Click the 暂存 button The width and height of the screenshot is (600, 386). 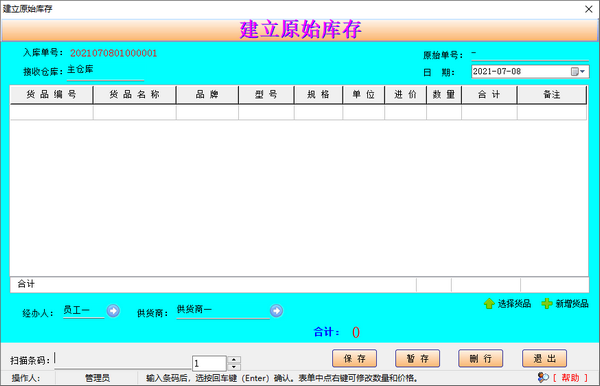tap(417, 358)
